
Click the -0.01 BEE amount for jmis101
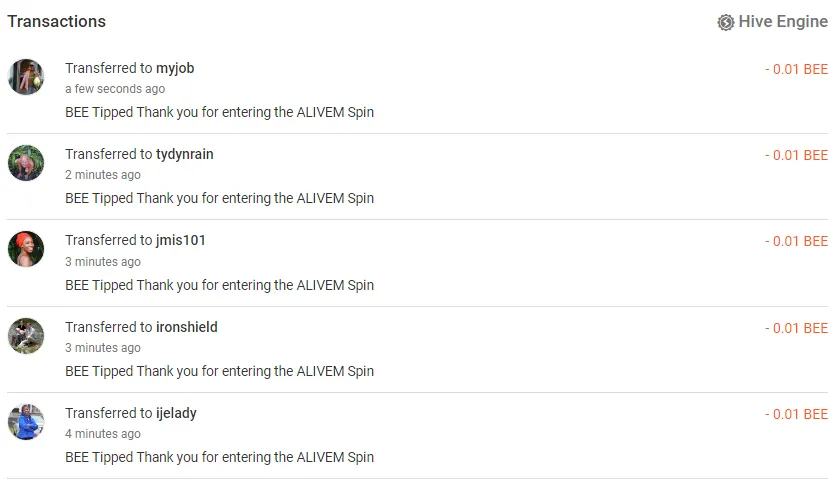[796, 241]
